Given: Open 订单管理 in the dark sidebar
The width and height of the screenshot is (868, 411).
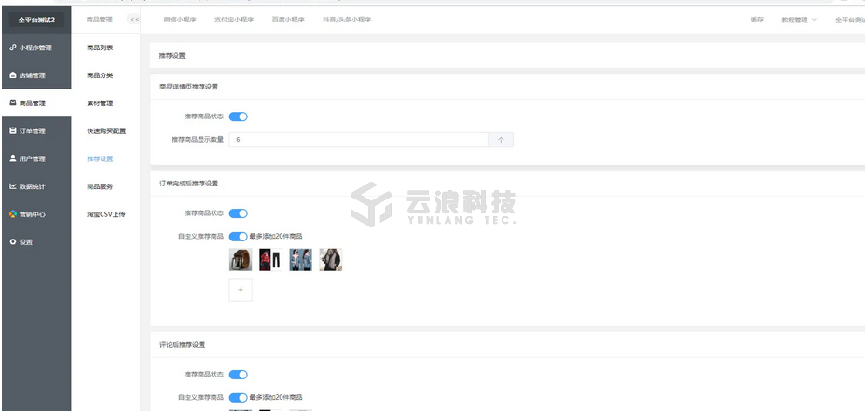Looking at the screenshot, I should pyautogui.click(x=33, y=130).
